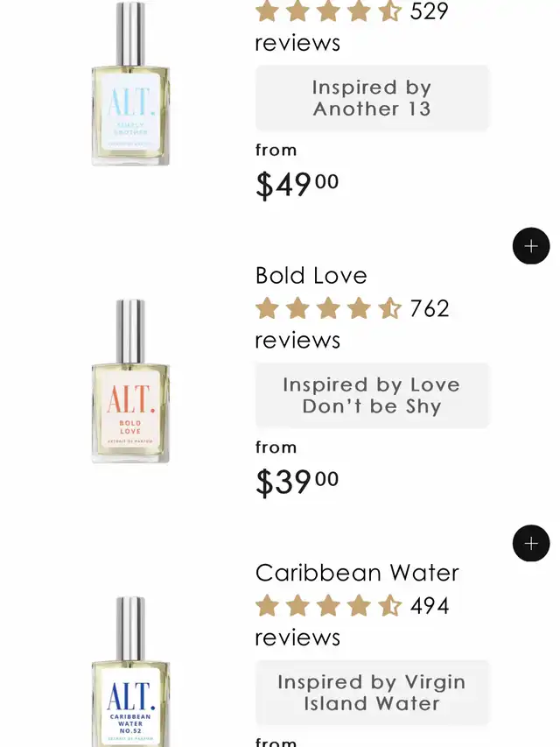Click the $49.00 price
The width and height of the screenshot is (560, 747).
coord(297,184)
